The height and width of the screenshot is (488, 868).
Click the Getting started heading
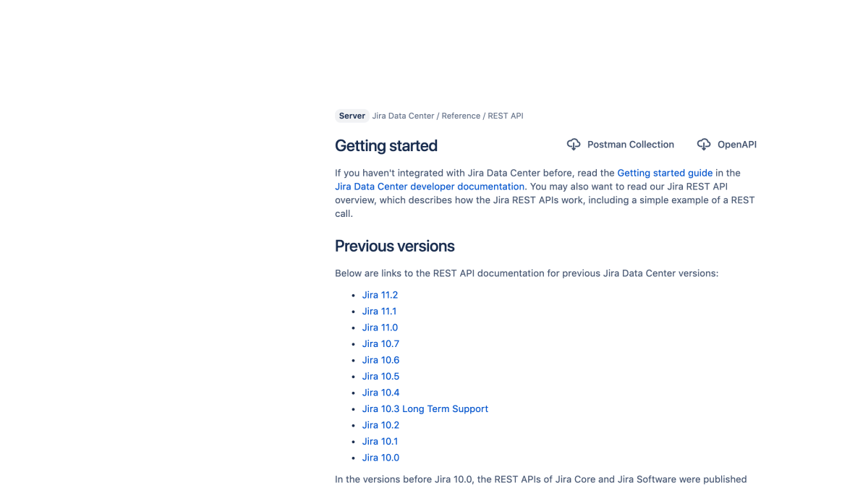386,145
